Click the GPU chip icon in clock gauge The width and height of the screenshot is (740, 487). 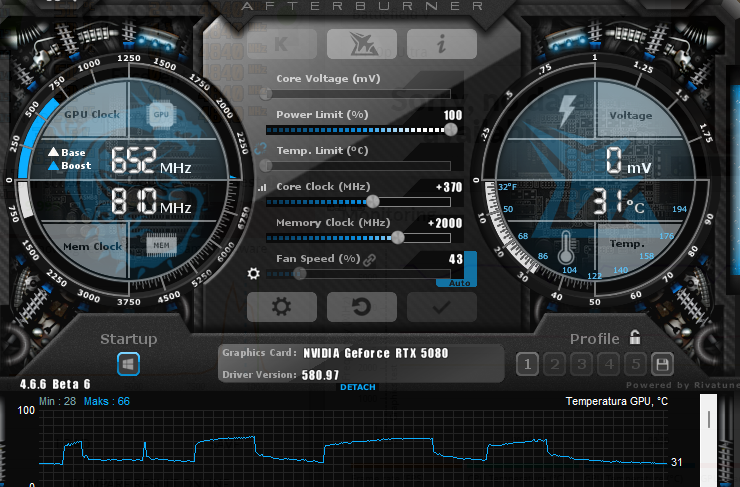(161, 115)
